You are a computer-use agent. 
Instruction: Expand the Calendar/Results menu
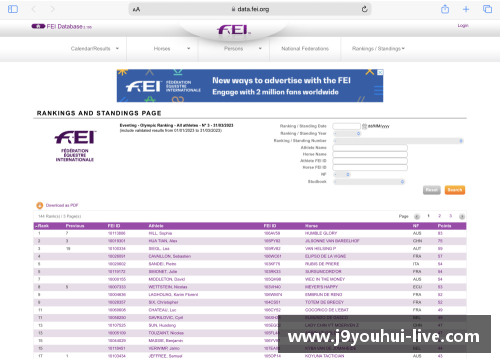(95, 49)
